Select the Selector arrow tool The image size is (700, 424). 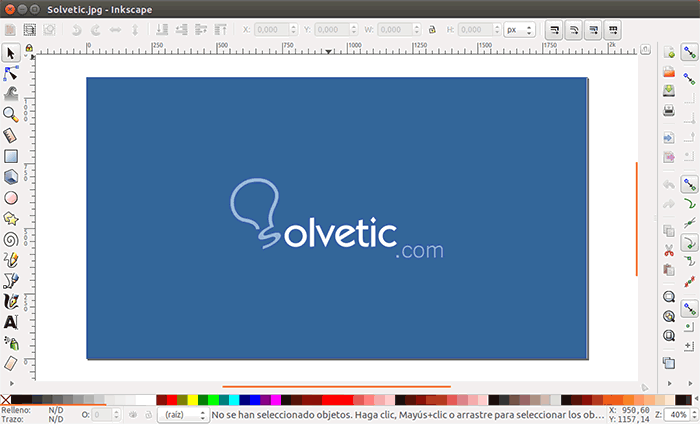point(11,53)
